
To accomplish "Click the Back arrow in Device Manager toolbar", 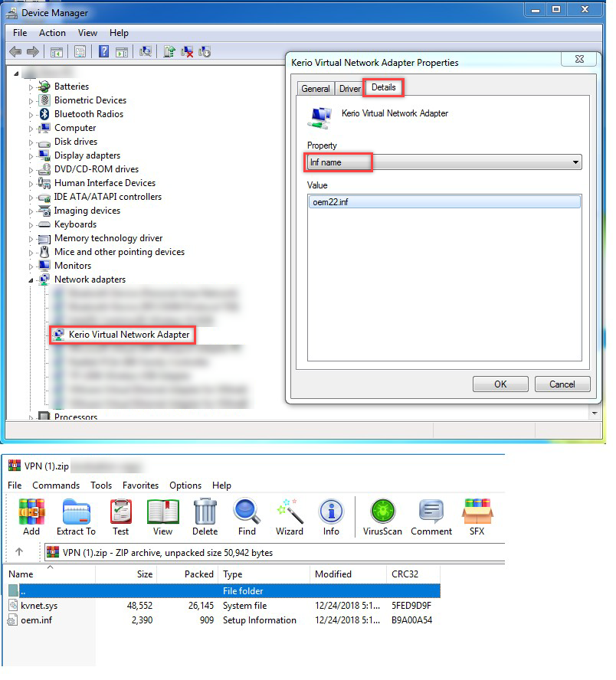I will [15, 52].
